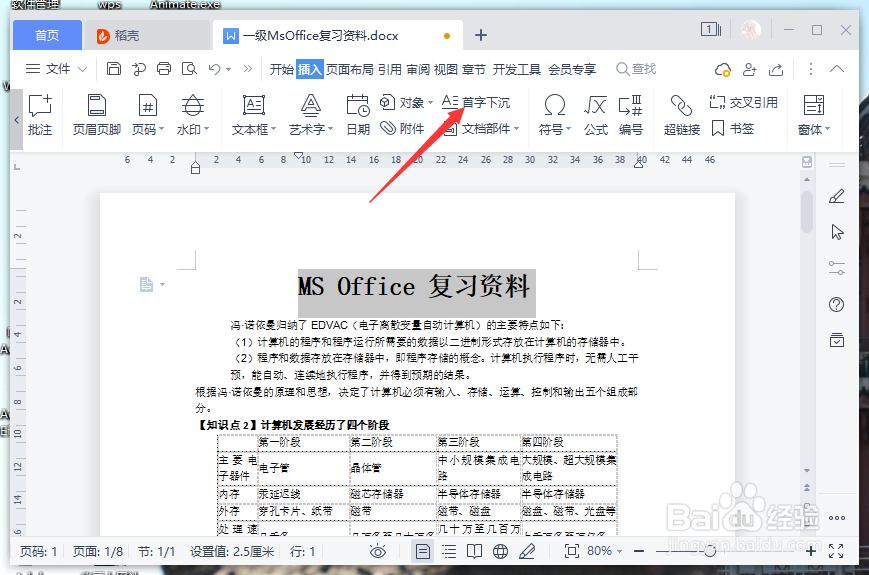Viewport: 869px width, 575px height.
Task: Click the print icon in quick toolbar
Action: (164, 69)
